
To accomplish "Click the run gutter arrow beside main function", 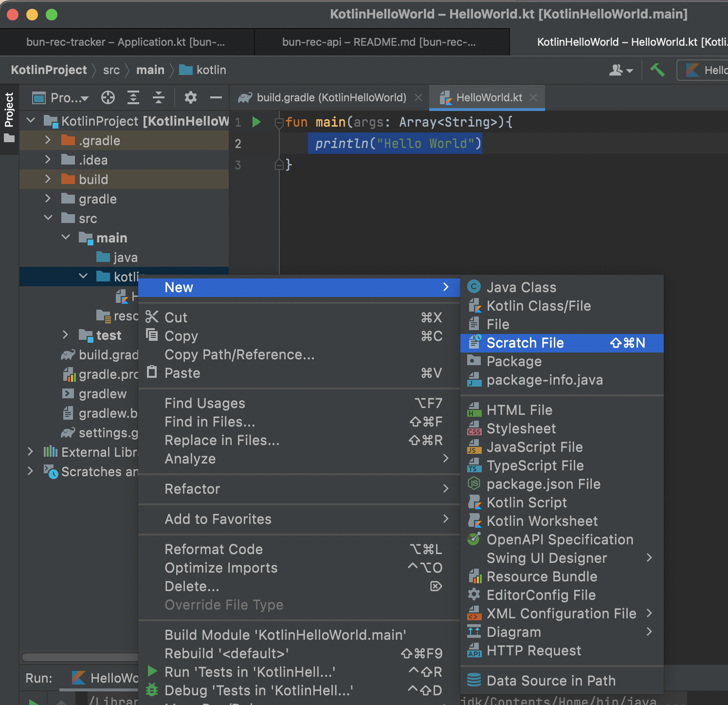I will 256,122.
